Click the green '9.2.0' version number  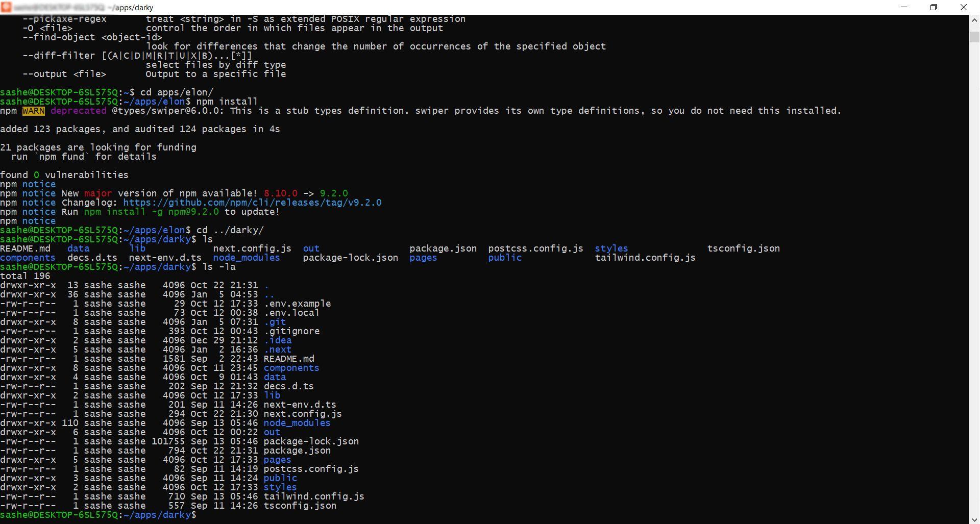click(x=334, y=193)
